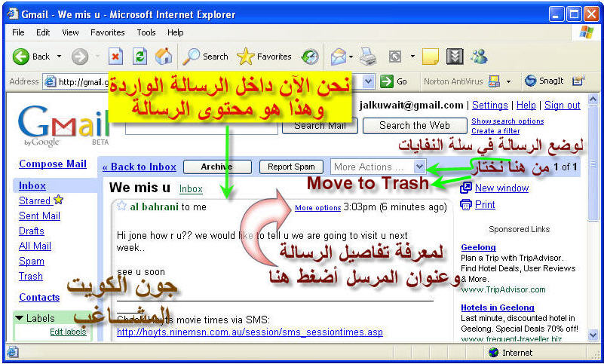
Task: Click the SnagIt window capture icon
Action: pyautogui.click(x=578, y=81)
